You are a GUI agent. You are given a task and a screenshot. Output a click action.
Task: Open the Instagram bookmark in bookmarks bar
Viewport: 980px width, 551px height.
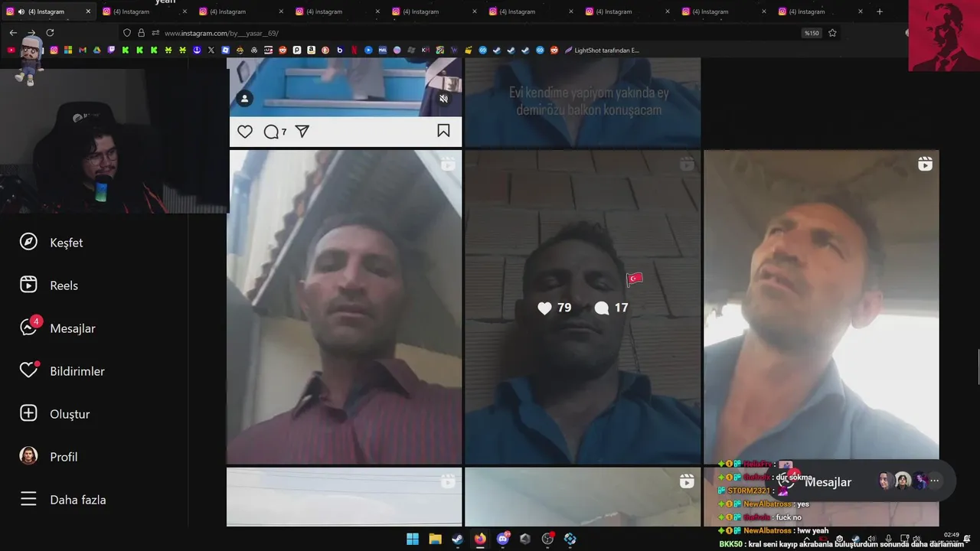click(54, 51)
